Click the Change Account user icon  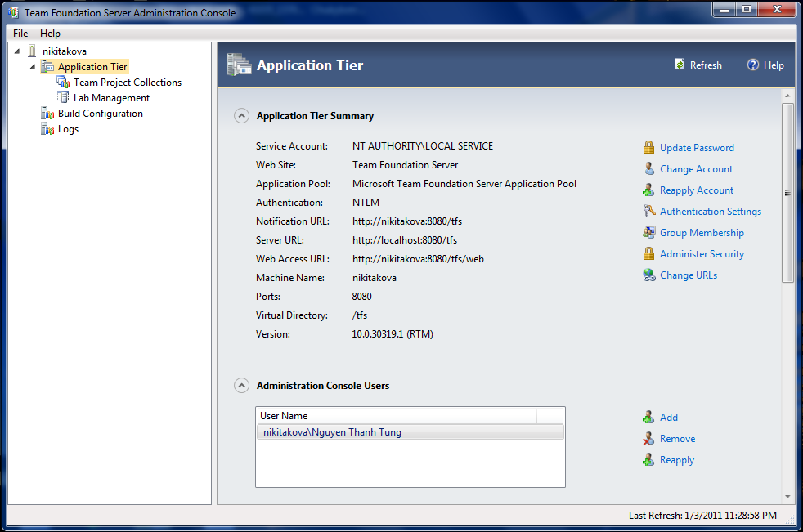point(648,169)
